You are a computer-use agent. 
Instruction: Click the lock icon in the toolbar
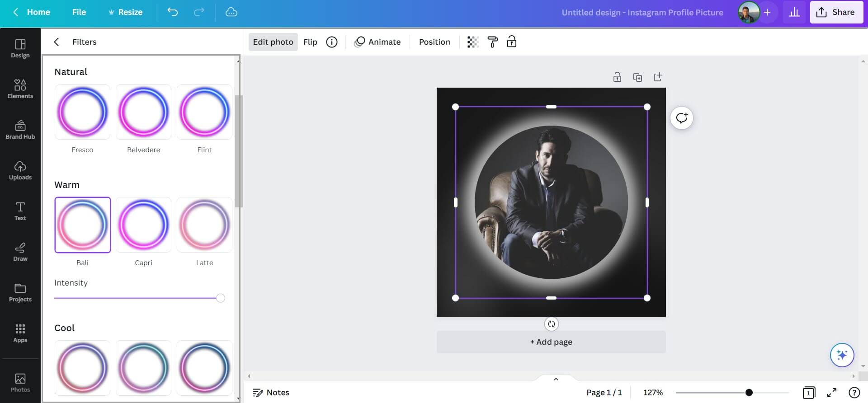click(511, 42)
